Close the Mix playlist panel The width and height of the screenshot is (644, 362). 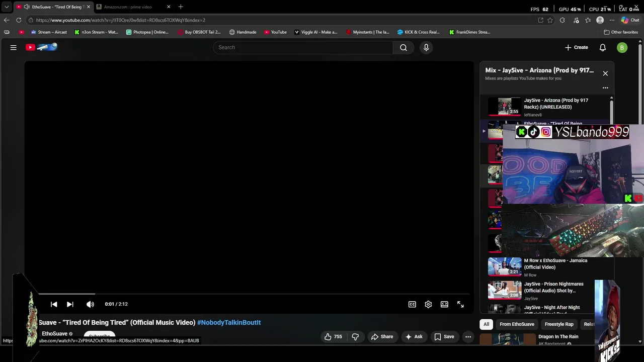tap(605, 73)
